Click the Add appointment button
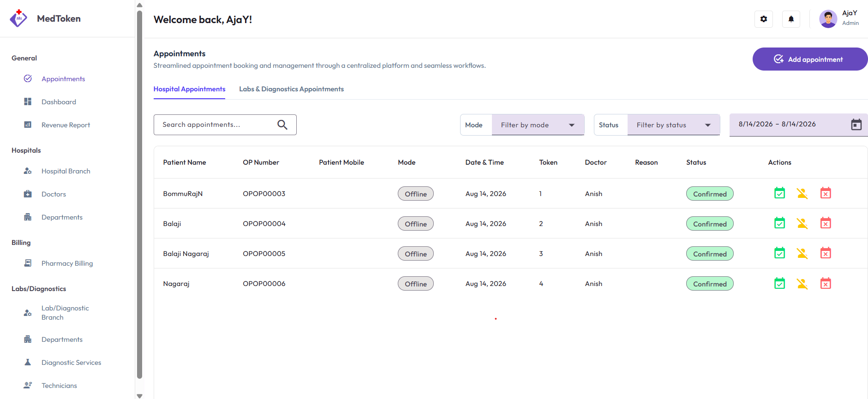Image resolution: width=868 pixels, height=399 pixels. click(x=810, y=59)
